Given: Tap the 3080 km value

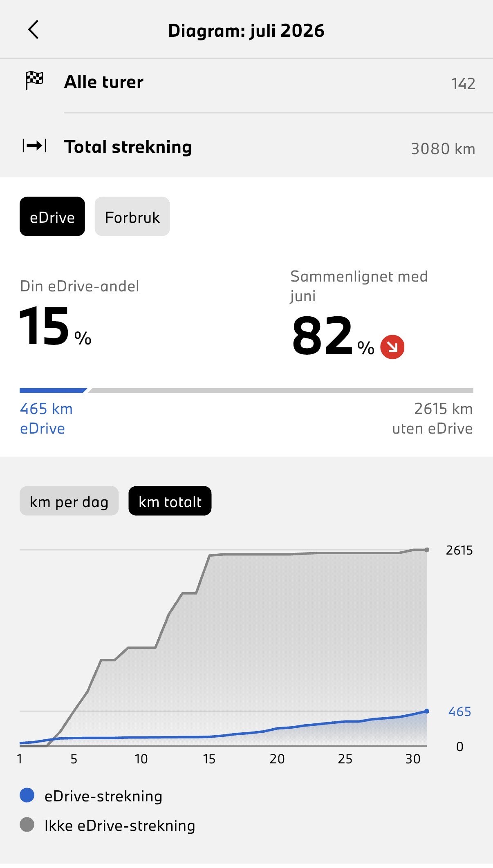Looking at the screenshot, I should pyautogui.click(x=443, y=149).
